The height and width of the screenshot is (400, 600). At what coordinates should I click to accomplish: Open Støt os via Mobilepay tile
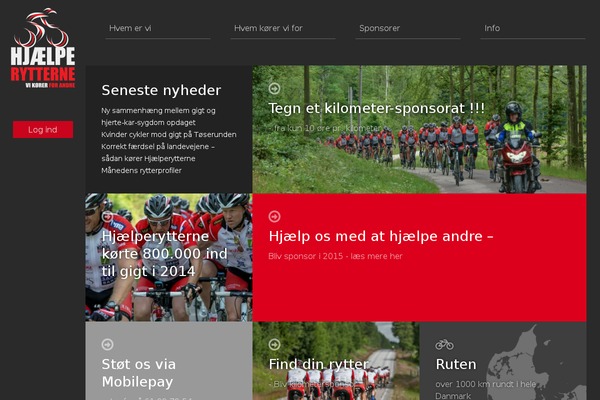coord(169,361)
